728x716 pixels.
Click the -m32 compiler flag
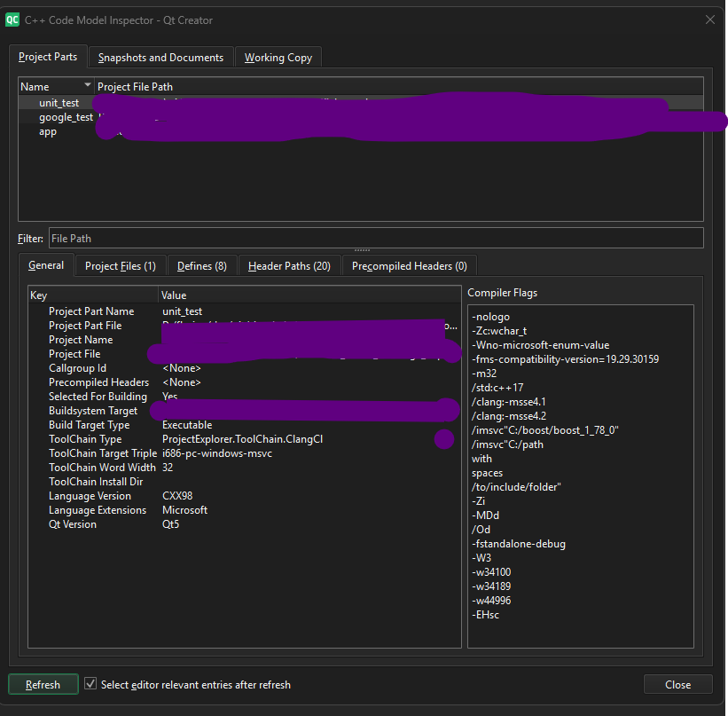click(484, 374)
